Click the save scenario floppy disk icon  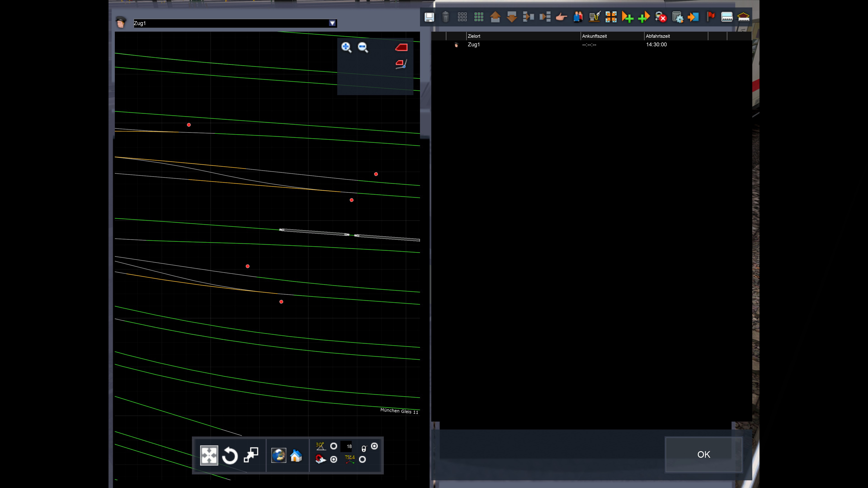click(x=429, y=17)
